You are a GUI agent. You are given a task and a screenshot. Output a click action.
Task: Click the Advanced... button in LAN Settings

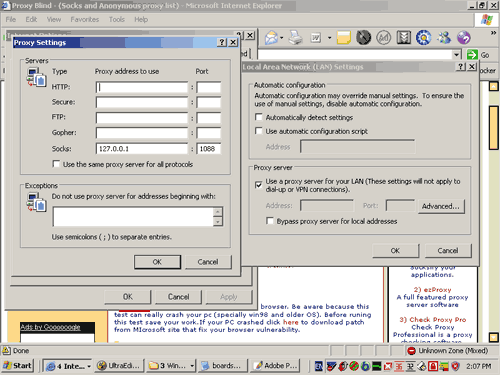[441, 206]
